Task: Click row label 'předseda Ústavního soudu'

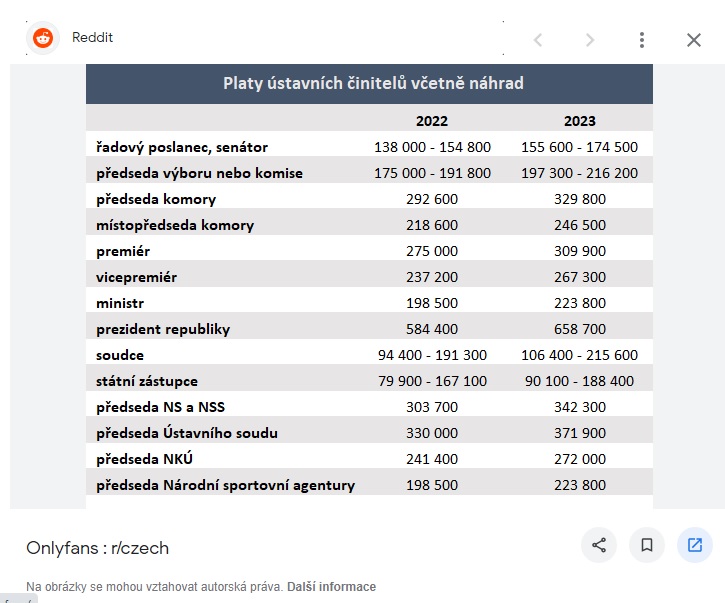Action: [x=187, y=433]
